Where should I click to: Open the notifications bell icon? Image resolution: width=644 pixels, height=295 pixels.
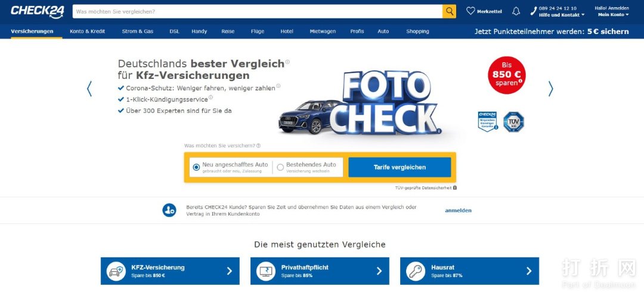tap(516, 11)
